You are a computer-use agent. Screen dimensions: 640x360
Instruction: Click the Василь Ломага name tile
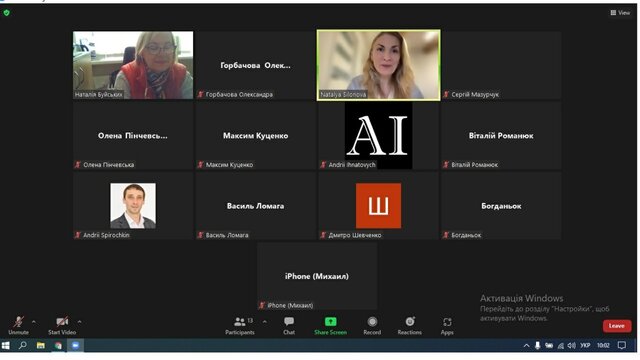(256, 206)
